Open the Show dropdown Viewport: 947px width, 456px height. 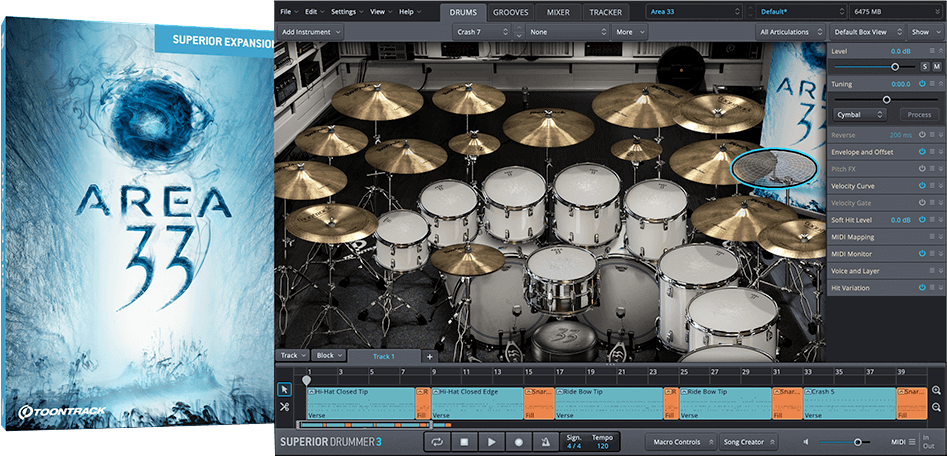click(x=925, y=32)
